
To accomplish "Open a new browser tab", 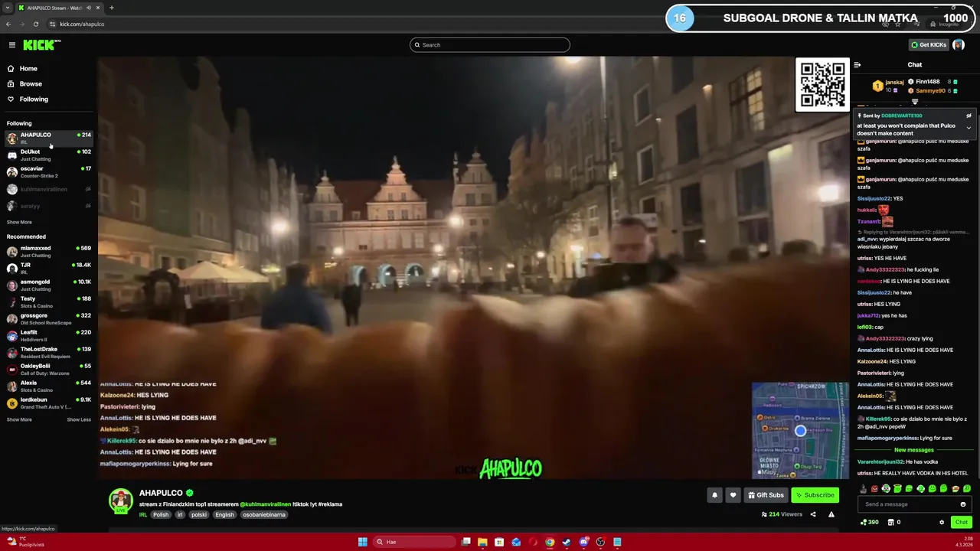I will tap(112, 8).
